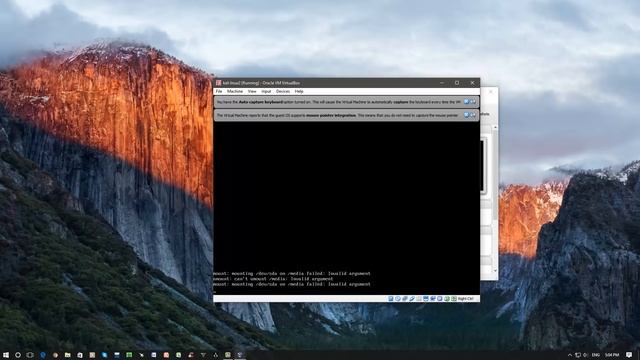Click the pen-shaped USB indicator in status bar
This screenshot has height=360, width=640.
point(412,299)
